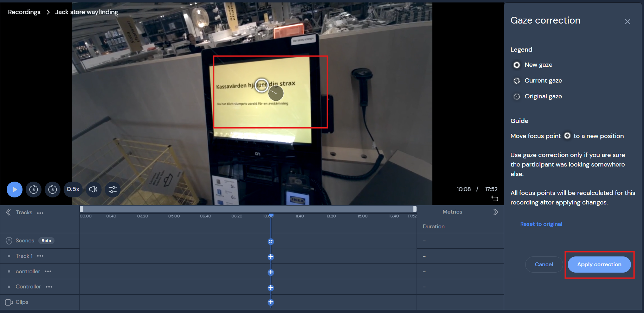The height and width of the screenshot is (313, 644).
Task: Collapse the Tracks panel with double chevron
Action: pyautogui.click(x=8, y=212)
